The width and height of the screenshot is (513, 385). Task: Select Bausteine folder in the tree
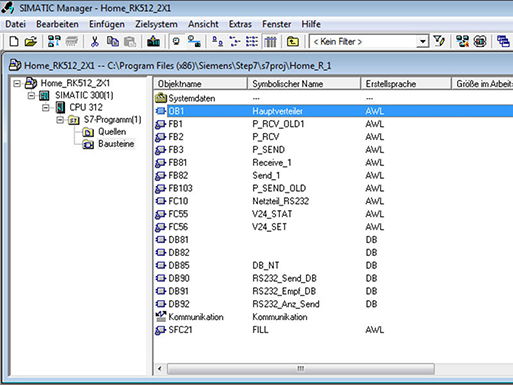tap(116, 144)
